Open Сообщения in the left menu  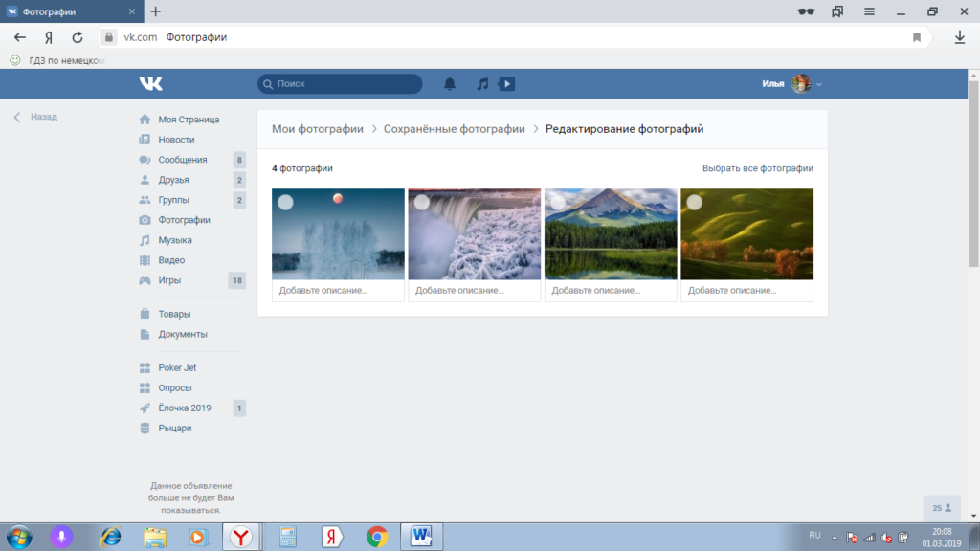click(x=182, y=160)
